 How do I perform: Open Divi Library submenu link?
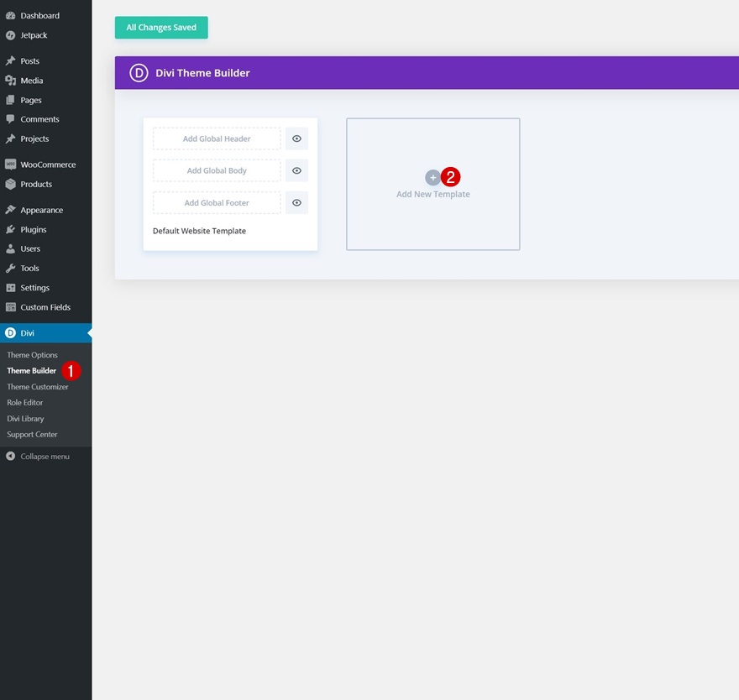point(25,419)
